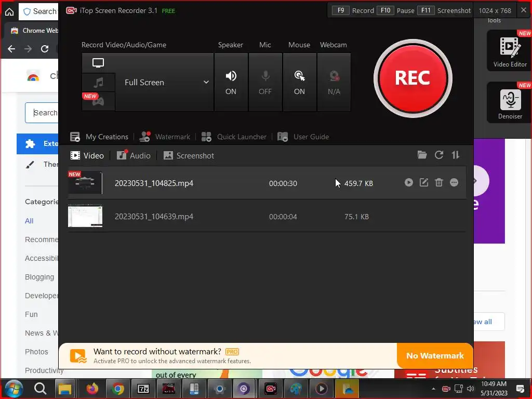Switch to the Video list tab

pos(87,156)
